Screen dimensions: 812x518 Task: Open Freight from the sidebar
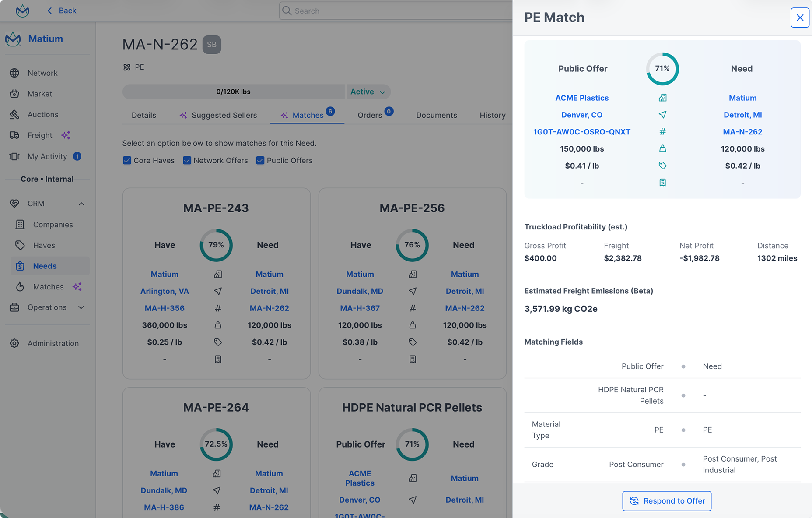[x=40, y=135]
